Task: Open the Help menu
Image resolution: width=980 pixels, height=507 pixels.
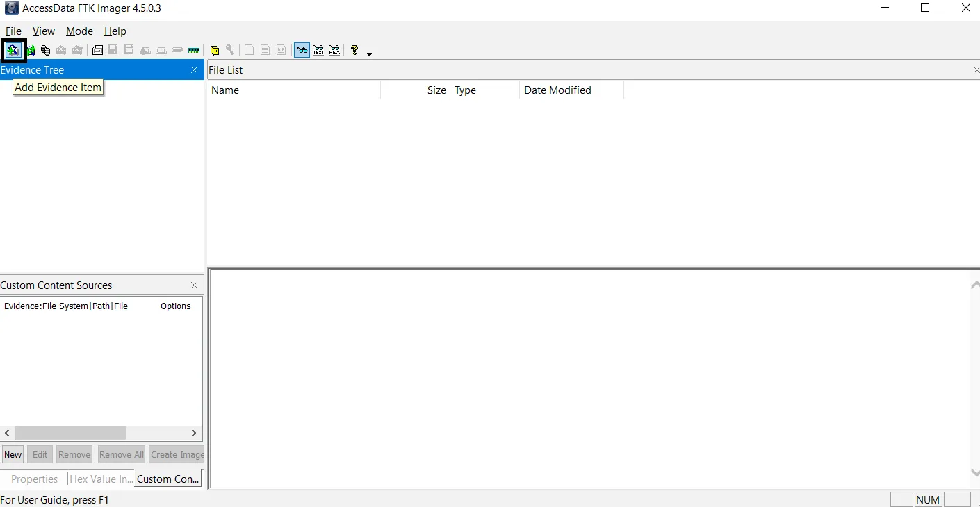Action: [x=115, y=31]
